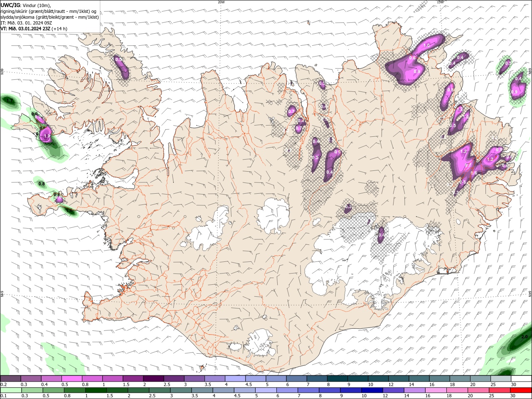Click the "0.1" tick label in rain legend
This screenshot has width=532, height=399.
point(4,396)
